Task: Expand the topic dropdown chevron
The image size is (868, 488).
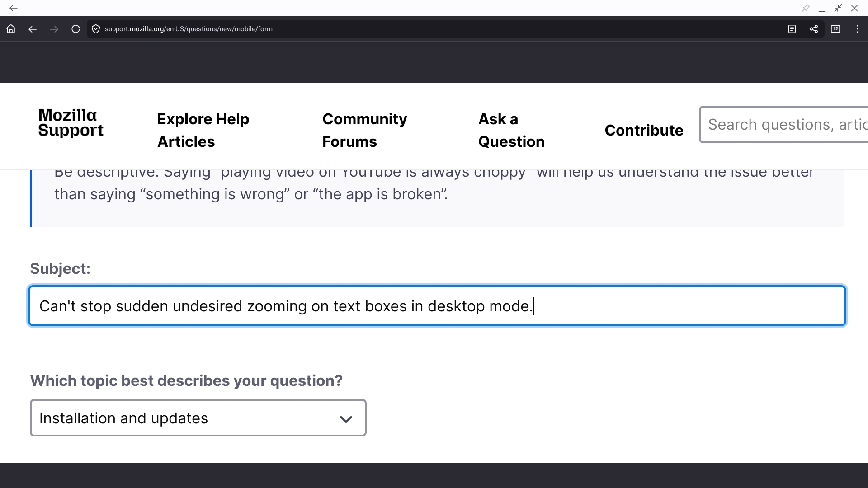Action: pyautogui.click(x=346, y=419)
